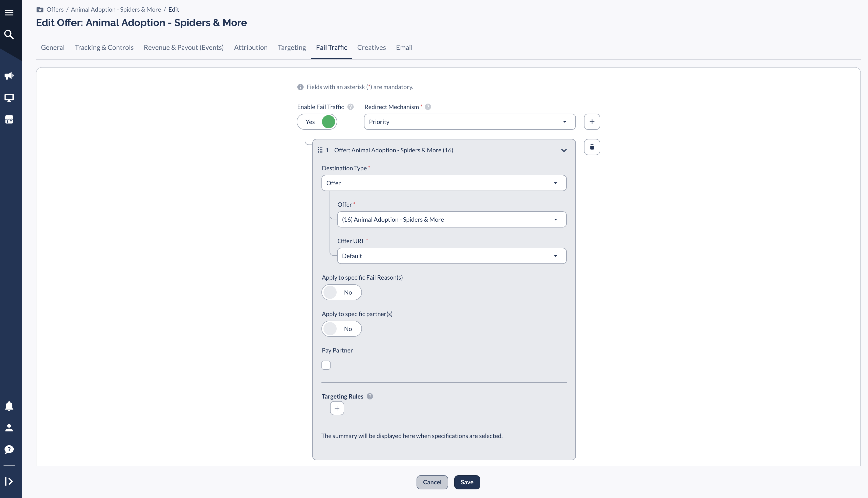Viewport: 868px width, 498px height.
Task: Click the summary placeholder text
Action: point(411,436)
